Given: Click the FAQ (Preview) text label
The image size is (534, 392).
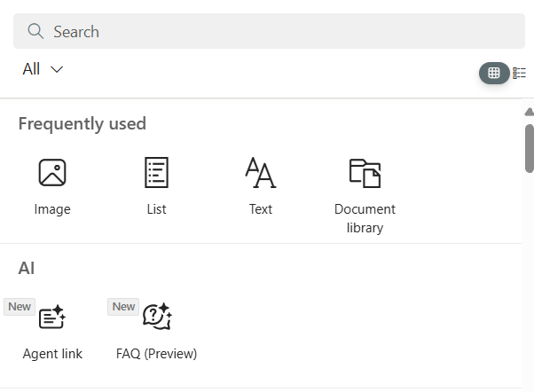Looking at the screenshot, I should pyautogui.click(x=156, y=354).
